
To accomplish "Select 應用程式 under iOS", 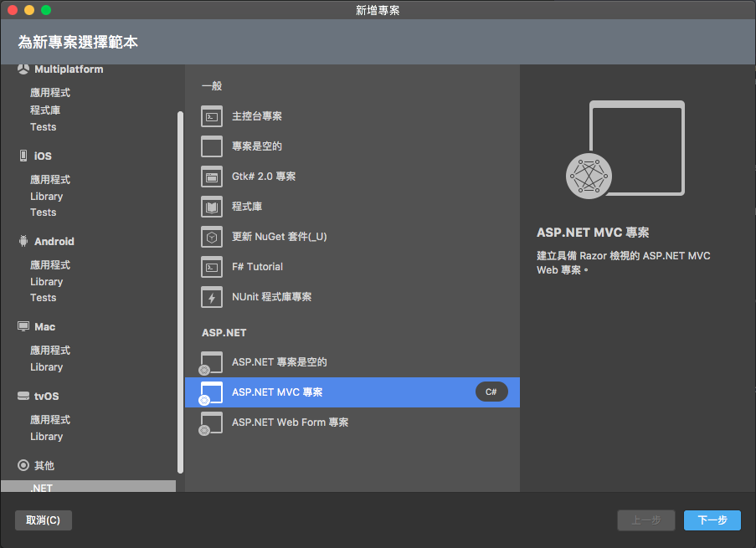I will point(50,179).
